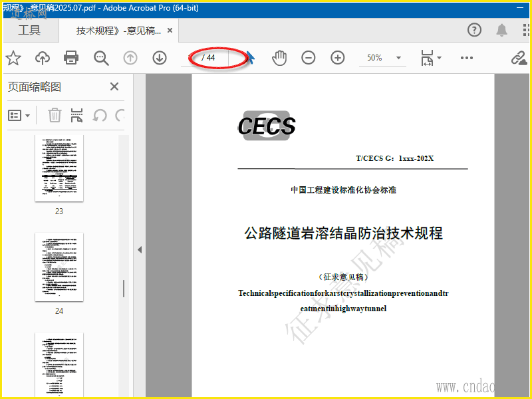Open the thumbnail panel options menu
The height and width of the screenshot is (399, 532).
19,116
